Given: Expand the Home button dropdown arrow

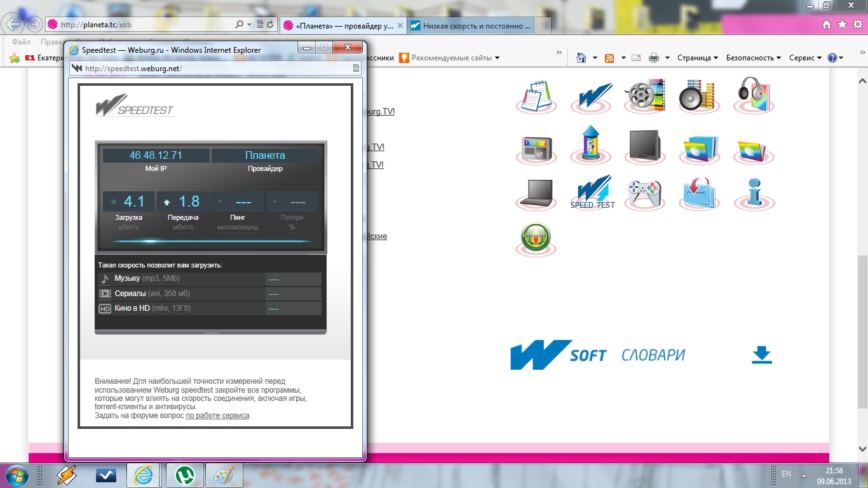Looking at the screenshot, I should [x=595, y=58].
